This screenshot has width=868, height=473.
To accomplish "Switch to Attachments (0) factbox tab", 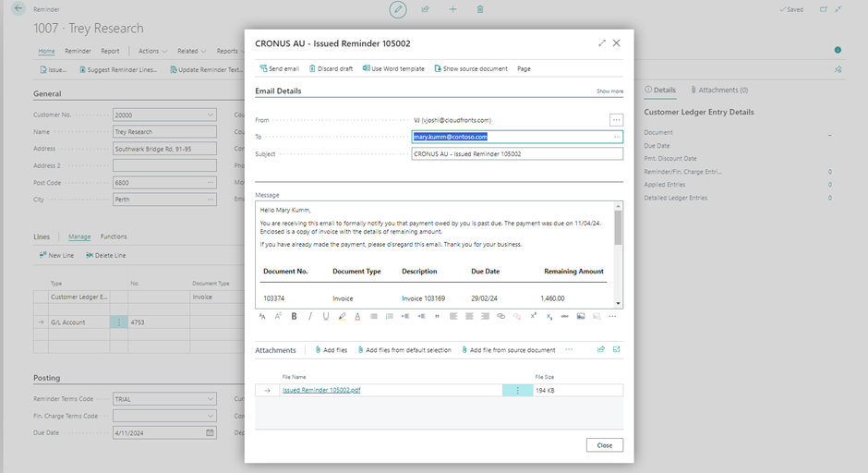I will click(719, 90).
